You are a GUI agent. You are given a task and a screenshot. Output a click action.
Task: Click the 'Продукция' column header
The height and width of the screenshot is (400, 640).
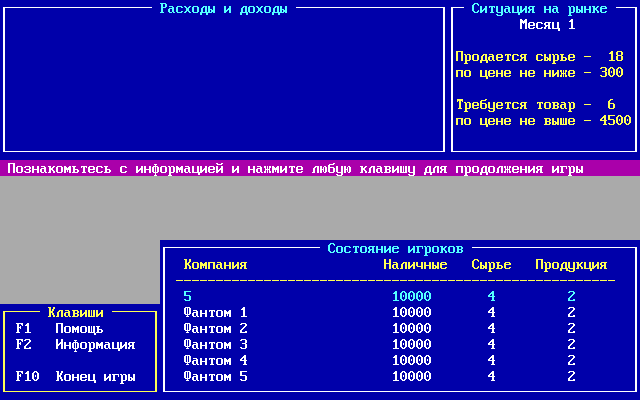(x=571, y=264)
